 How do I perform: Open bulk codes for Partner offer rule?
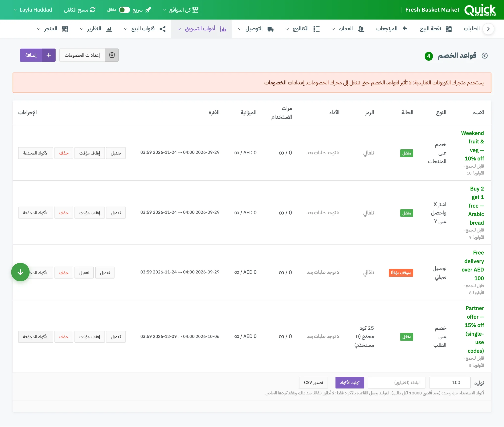tap(36, 337)
